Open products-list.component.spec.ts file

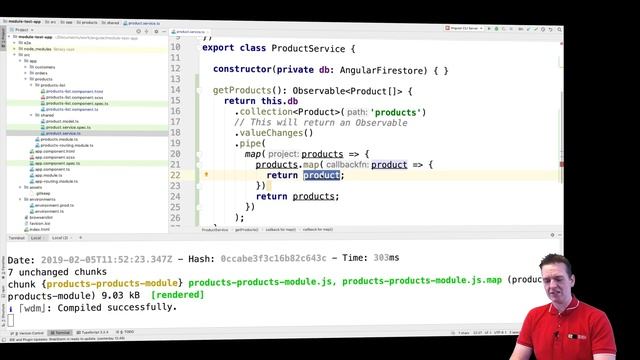(x=74, y=103)
